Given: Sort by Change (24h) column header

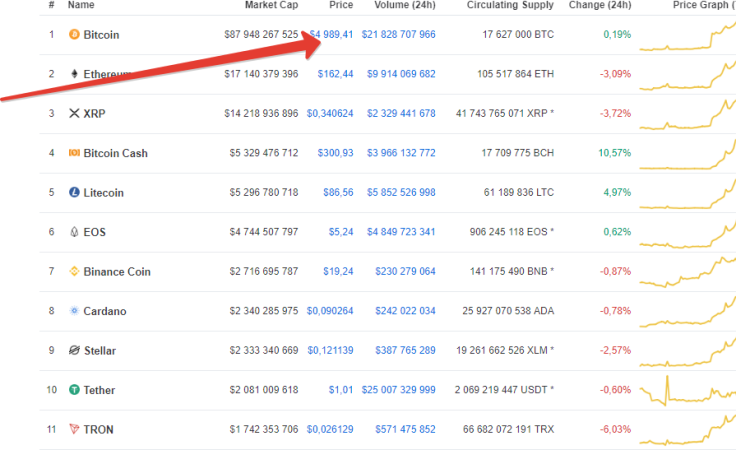Looking at the screenshot, I should pos(600,5).
